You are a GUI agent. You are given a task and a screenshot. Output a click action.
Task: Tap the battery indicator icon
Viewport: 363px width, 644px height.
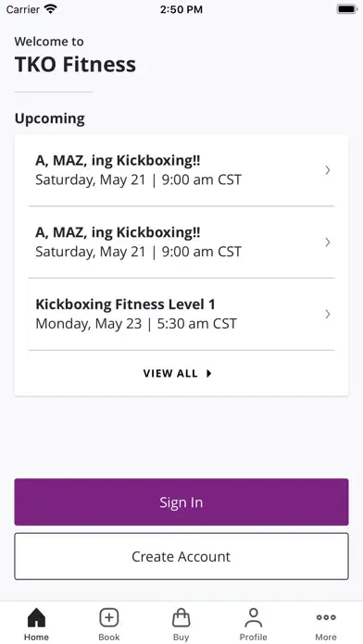tap(346, 9)
